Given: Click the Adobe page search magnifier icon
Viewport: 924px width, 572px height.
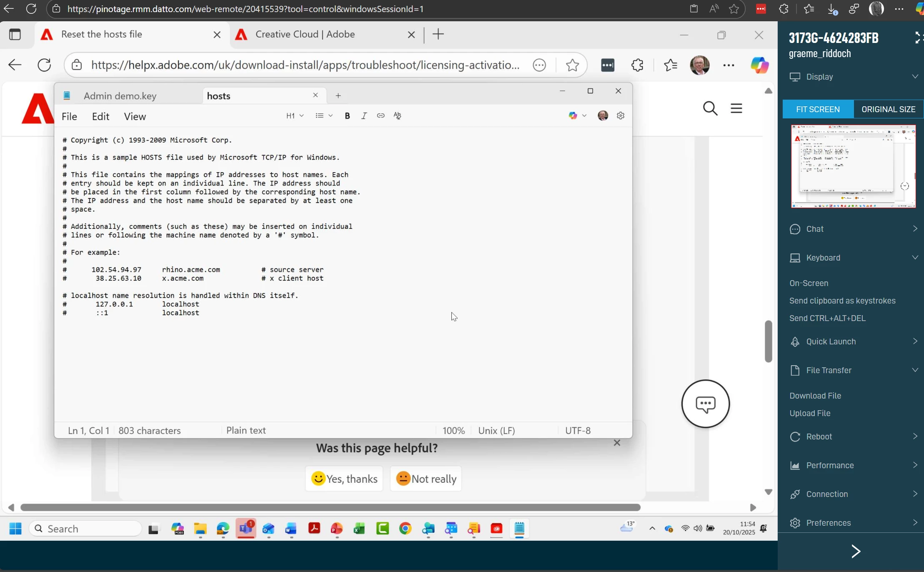Looking at the screenshot, I should (x=710, y=108).
